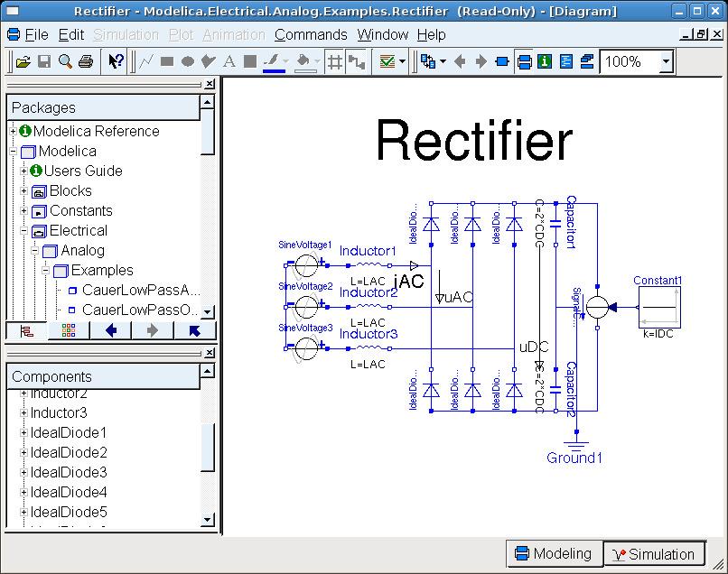This screenshot has width=728, height=574.
Task: Show package browser tree view
Action: pos(26,331)
